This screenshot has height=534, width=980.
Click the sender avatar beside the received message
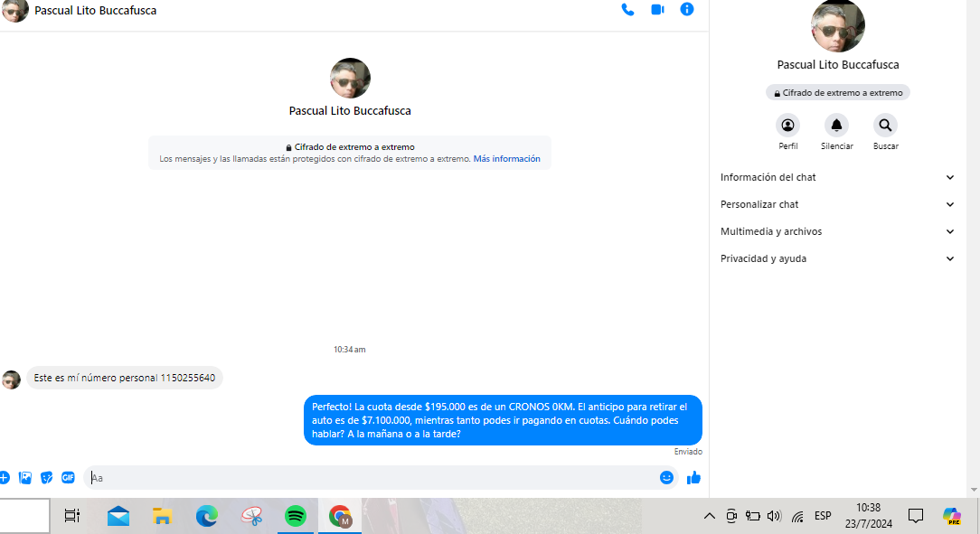tap(11, 379)
